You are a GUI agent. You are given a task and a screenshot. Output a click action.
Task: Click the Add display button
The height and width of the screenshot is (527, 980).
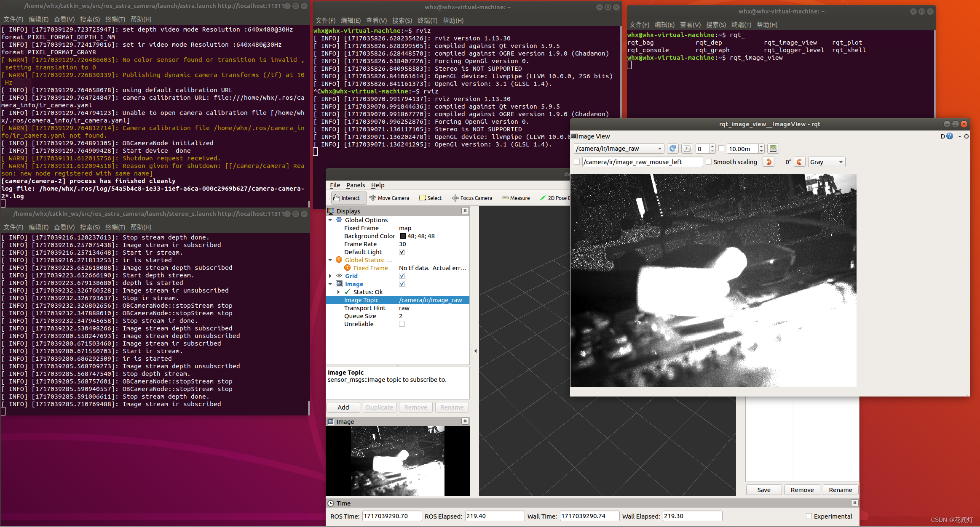coord(343,407)
